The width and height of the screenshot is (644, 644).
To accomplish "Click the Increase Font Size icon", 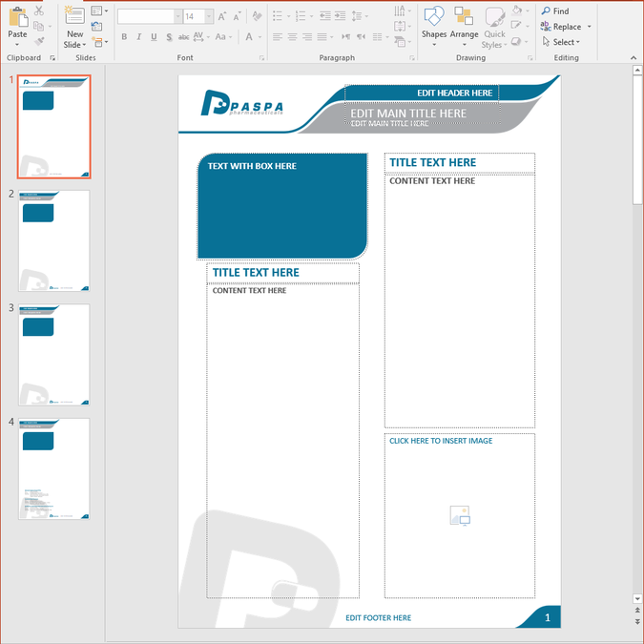I will (221, 16).
